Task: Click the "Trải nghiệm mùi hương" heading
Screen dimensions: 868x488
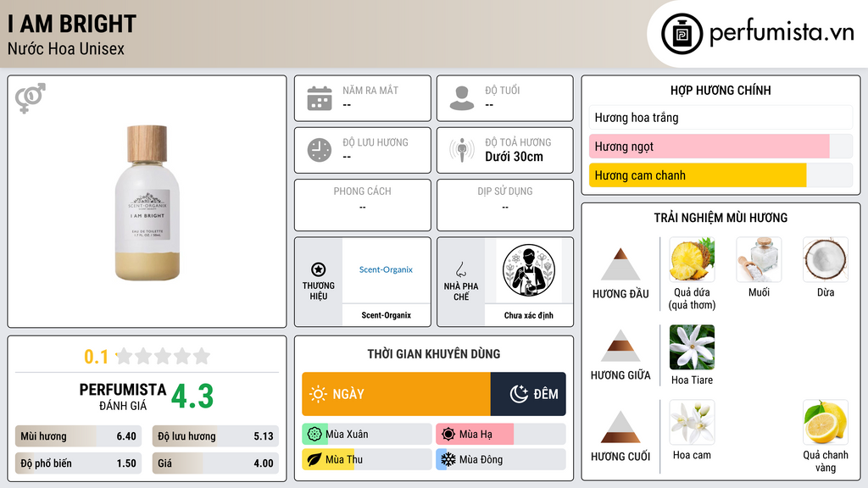Action: pyautogui.click(x=721, y=218)
